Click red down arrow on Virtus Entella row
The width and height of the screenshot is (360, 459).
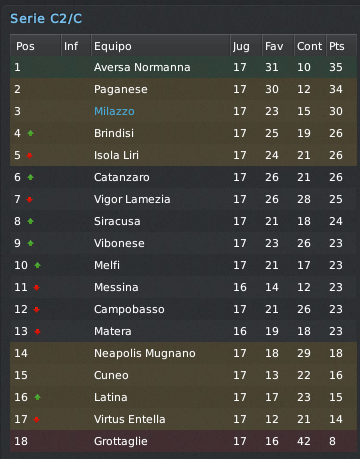point(37,419)
